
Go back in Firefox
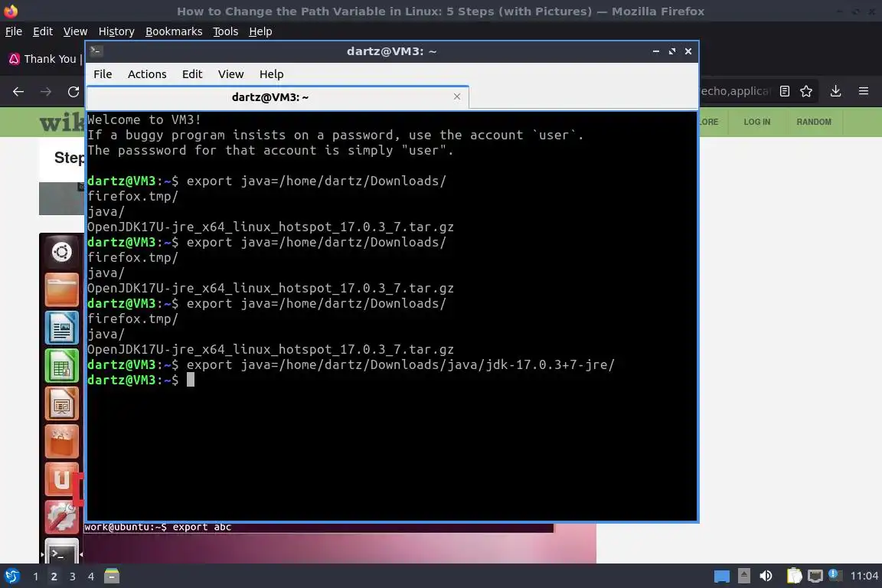pyautogui.click(x=18, y=91)
